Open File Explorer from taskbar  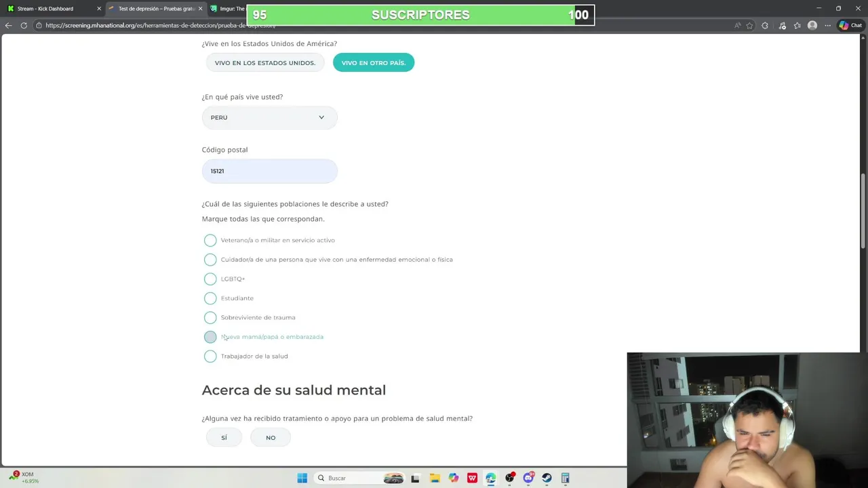click(435, 478)
